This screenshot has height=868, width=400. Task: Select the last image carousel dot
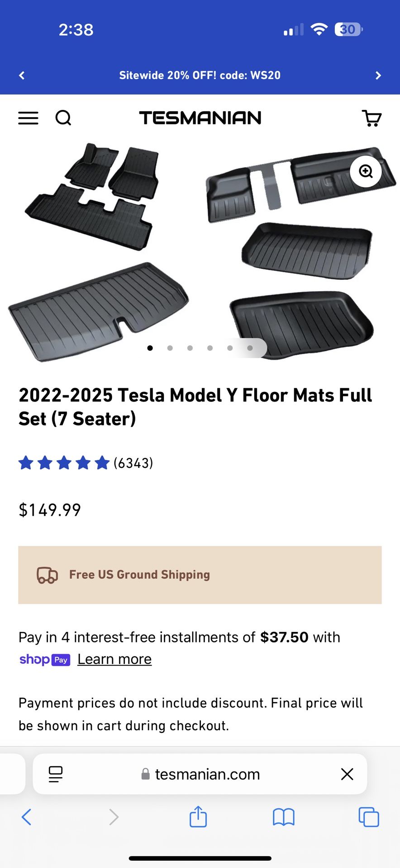pyautogui.click(x=250, y=348)
